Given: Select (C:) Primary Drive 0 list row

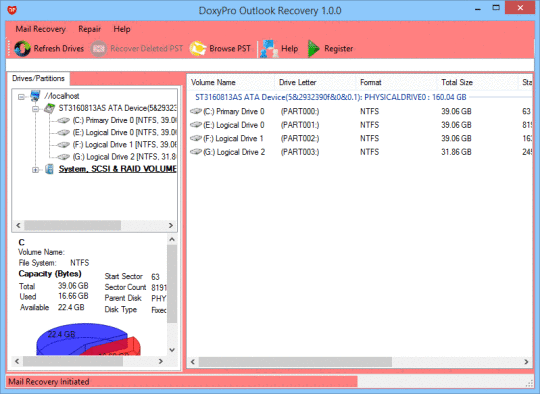Looking at the screenshot, I should (x=360, y=111).
